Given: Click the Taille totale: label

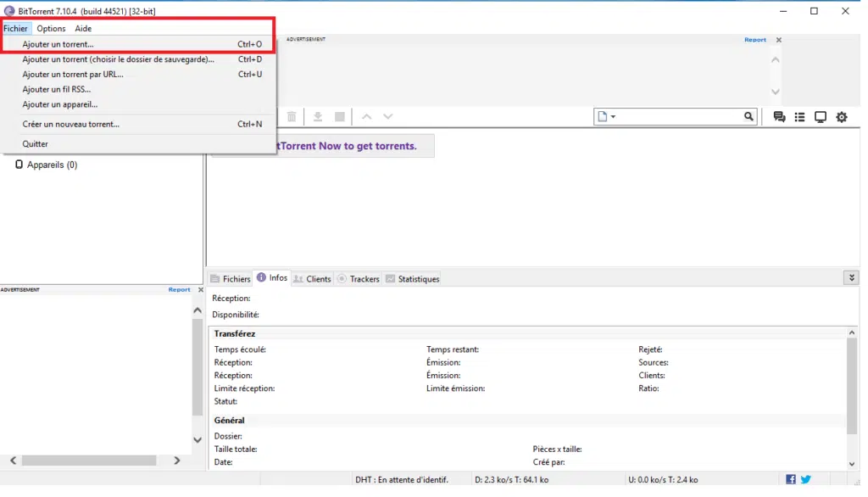Looking at the screenshot, I should [x=236, y=450].
